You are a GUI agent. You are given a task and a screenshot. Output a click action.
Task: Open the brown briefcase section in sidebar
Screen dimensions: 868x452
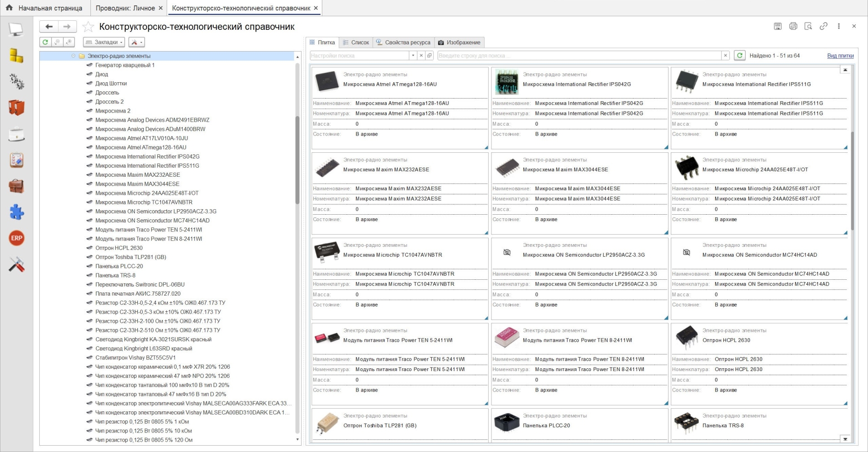(16, 186)
